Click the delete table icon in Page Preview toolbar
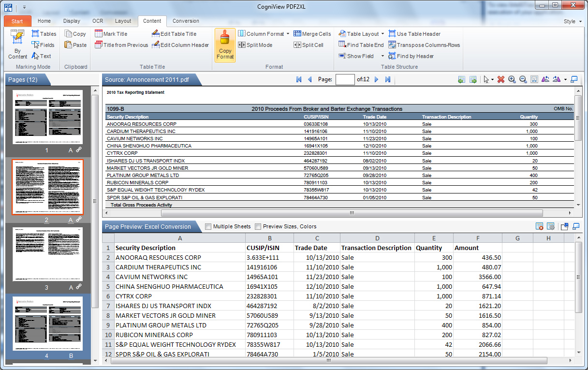Image resolution: width=588 pixels, height=370 pixels. tap(540, 226)
